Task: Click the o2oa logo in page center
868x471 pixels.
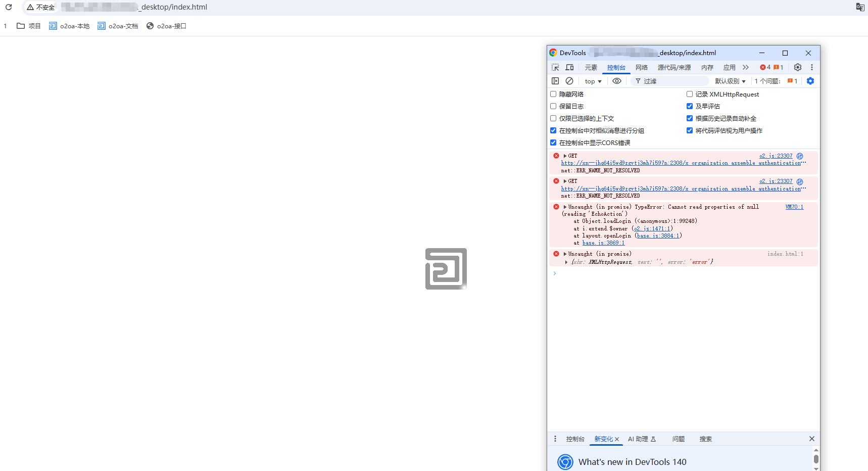Action: pos(446,269)
